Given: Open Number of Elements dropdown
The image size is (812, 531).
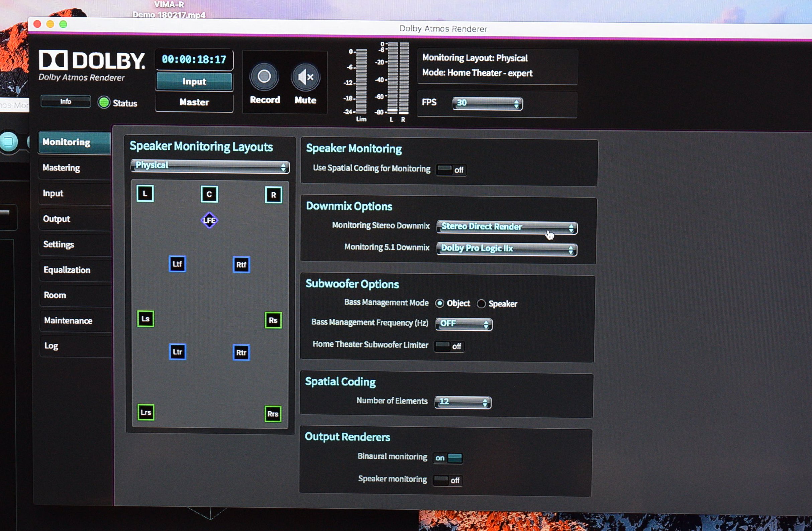Looking at the screenshot, I should click(463, 402).
